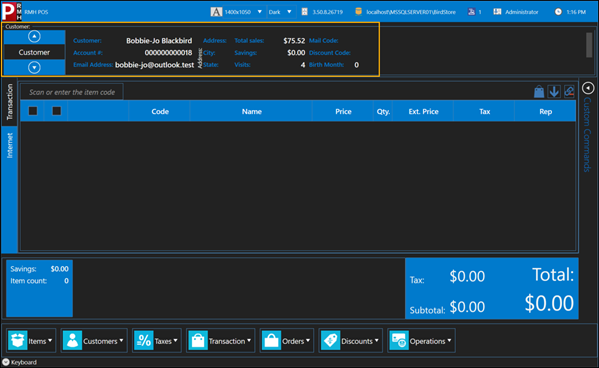Open the Operations menu dropdown arrow
The height and width of the screenshot is (368, 599).
tap(449, 340)
